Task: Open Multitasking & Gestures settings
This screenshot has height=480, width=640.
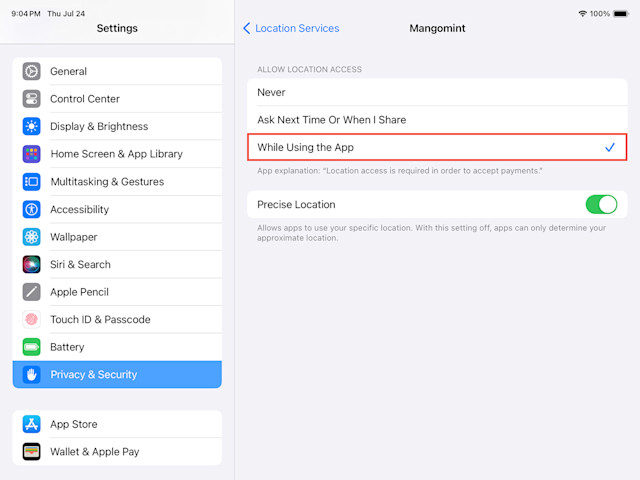Action: (117, 182)
